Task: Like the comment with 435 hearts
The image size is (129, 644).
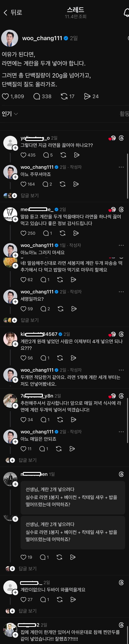Action: tap(23, 155)
